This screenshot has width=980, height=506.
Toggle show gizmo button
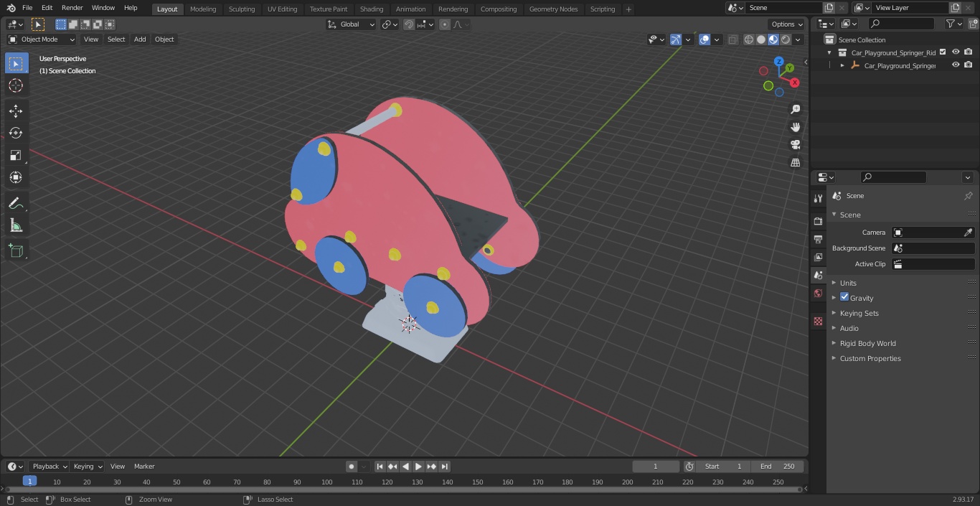tap(676, 39)
